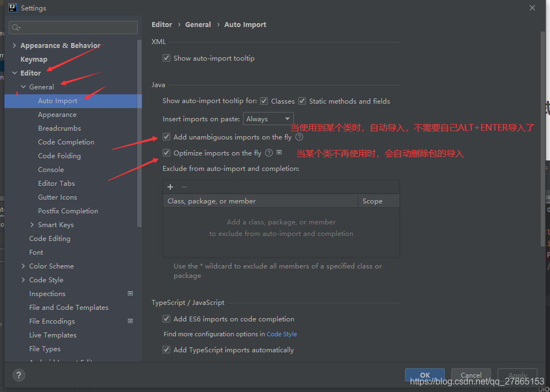This screenshot has height=392, width=550.
Task: Click the settings tree vertical scrollbar
Action: [139, 133]
